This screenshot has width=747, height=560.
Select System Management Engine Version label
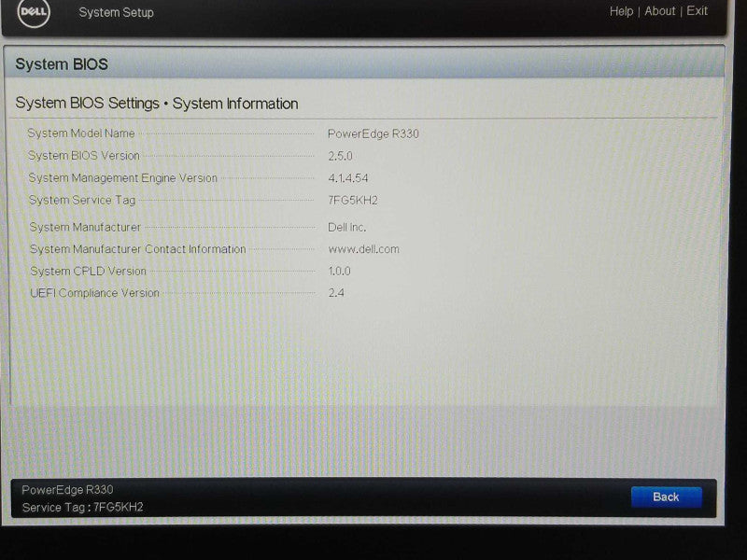tap(123, 177)
